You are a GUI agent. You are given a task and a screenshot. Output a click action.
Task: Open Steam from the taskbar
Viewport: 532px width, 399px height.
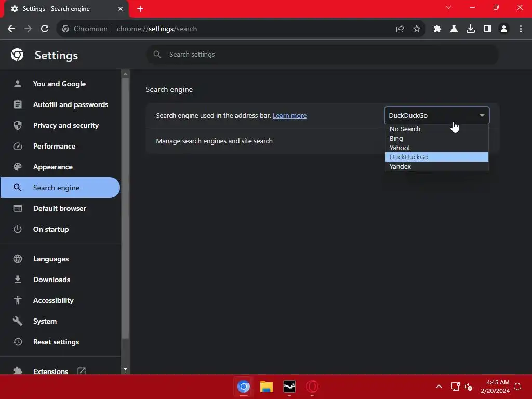pyautogui.click(x=289, y=387)
